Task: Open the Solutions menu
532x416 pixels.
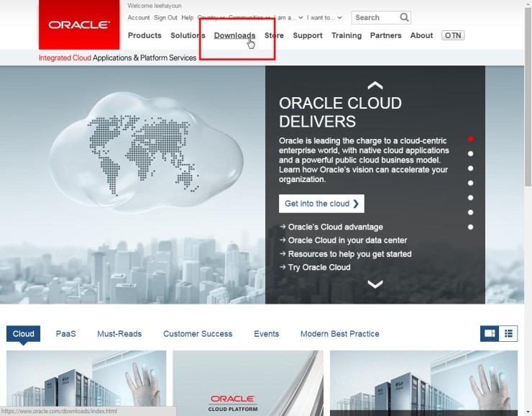Action: (188, 35)
